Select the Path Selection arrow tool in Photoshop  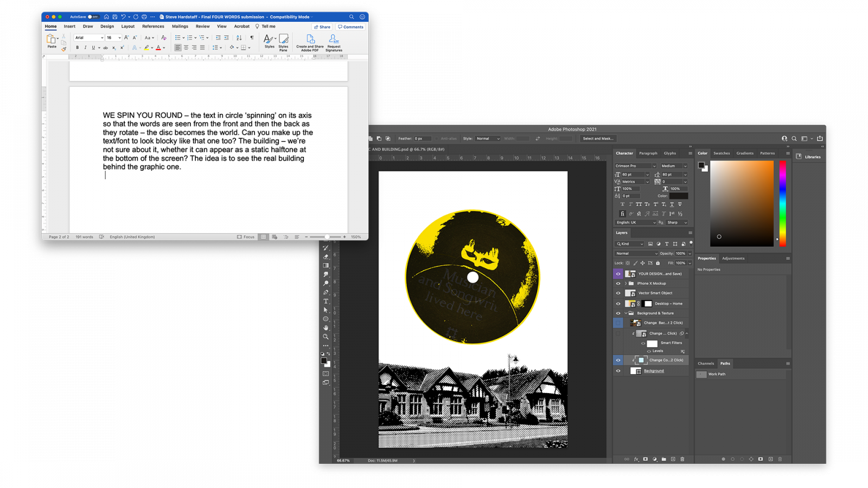[x=325, y=310]
